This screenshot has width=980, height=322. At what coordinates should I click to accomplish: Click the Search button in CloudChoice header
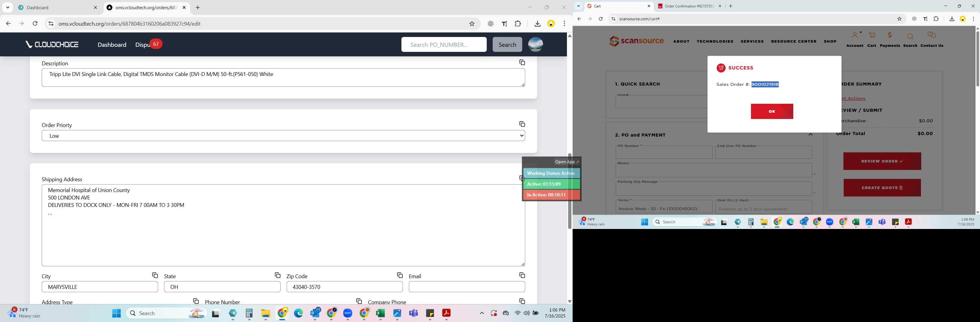(507, 44)
